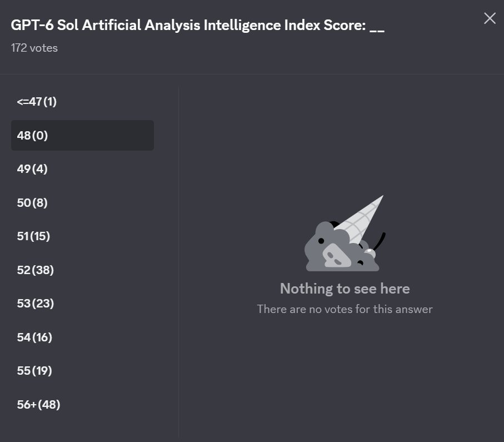This screenshot has height=442, width=504.
Task: View the 55 (19) answer voters
Action: pos(82,371)
